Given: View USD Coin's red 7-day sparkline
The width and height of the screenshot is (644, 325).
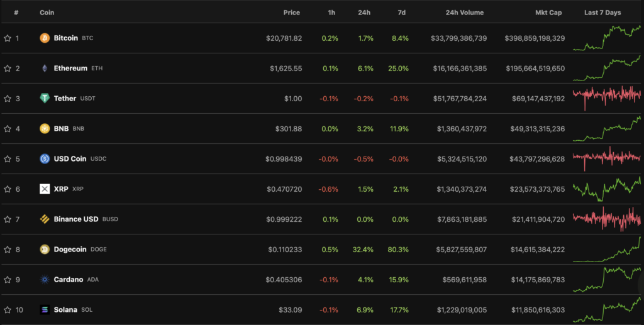Looking at the screenshot, I should pyautogui.click(x=607, y=158).
